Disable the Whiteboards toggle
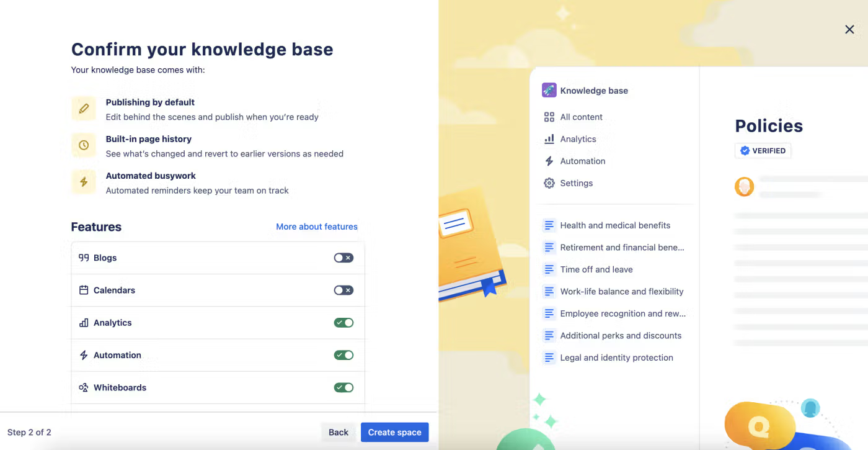868x450 pixels. point(343,387)
